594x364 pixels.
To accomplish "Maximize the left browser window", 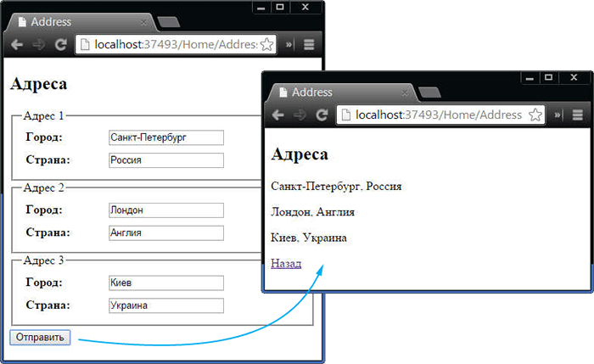I will [280, 7].
